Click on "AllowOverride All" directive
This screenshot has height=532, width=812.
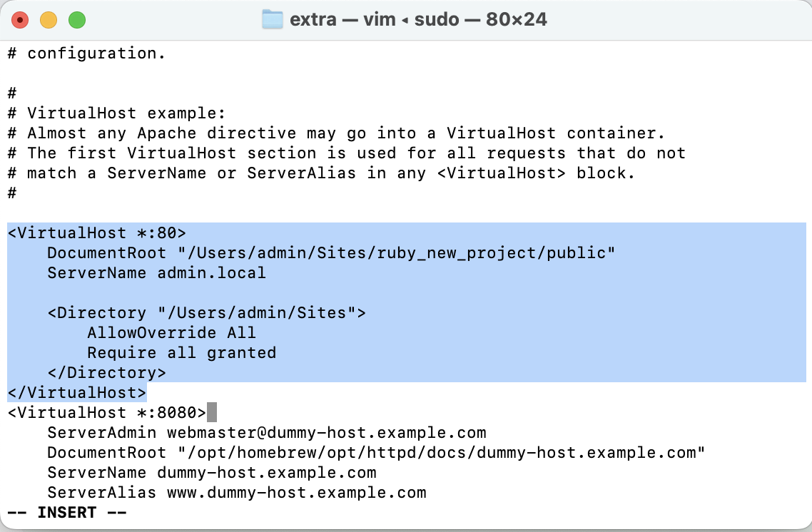click(171, 333)
